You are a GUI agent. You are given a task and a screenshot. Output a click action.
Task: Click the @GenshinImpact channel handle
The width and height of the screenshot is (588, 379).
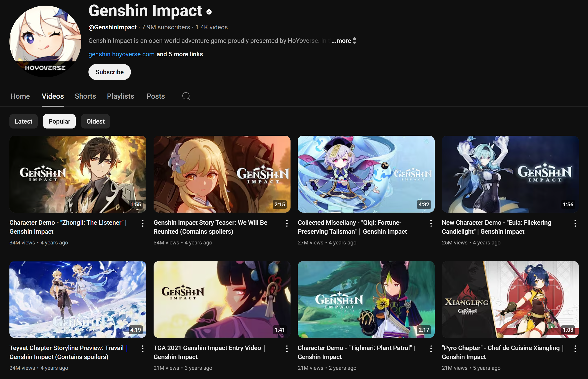(x=112, y=27)
